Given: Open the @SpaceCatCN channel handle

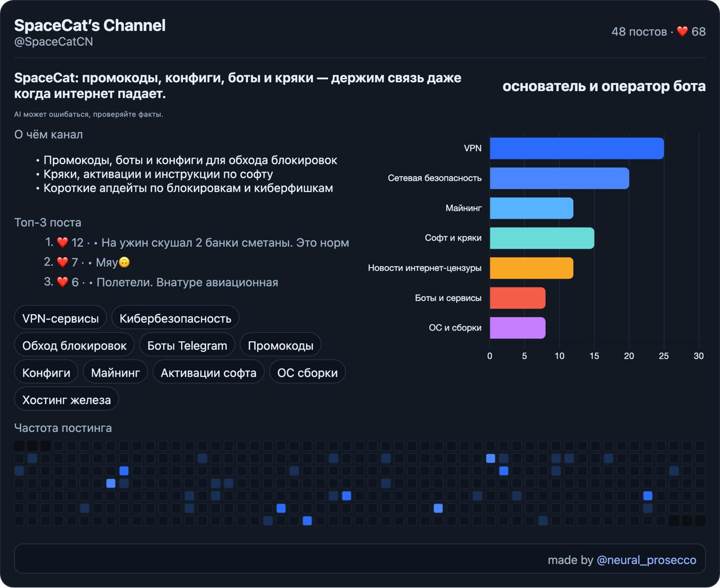Looking at the screenshot, I should pos(53,42).
